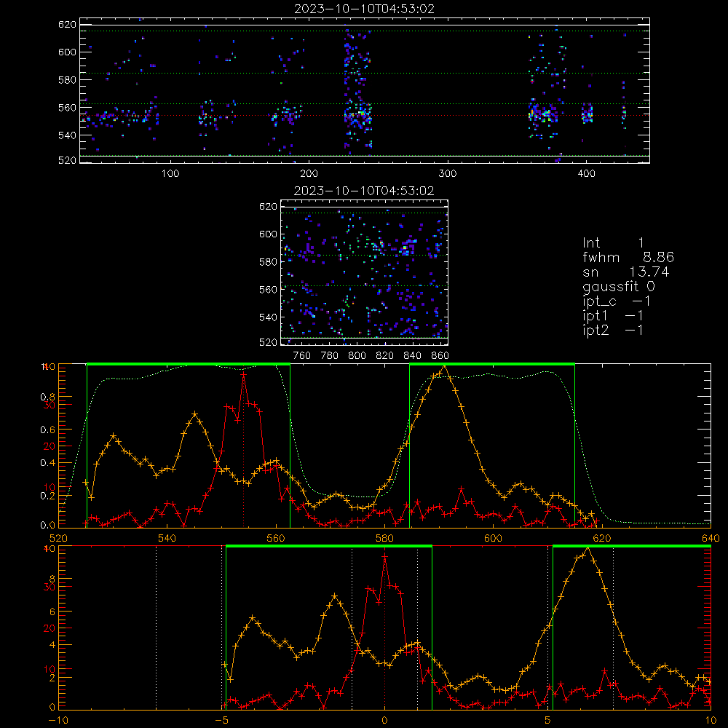The height and width of the screenshot is (728, 728).
Task: Click the thick green bar spanning -5 to 1.5
Action: tap(329, 546)
